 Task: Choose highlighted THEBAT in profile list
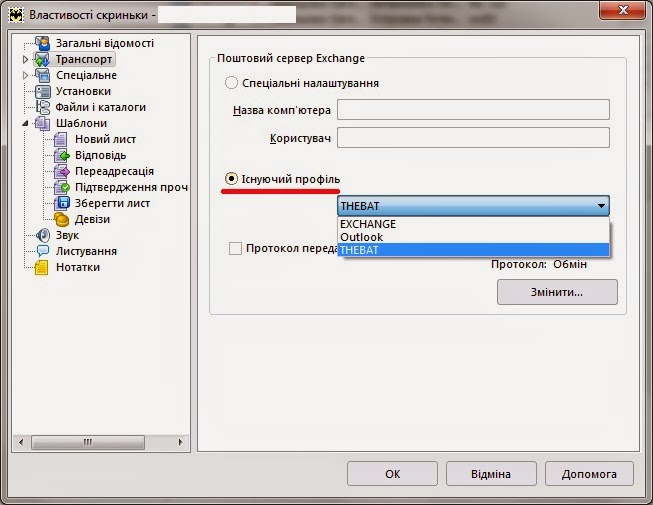pos(474,250)
